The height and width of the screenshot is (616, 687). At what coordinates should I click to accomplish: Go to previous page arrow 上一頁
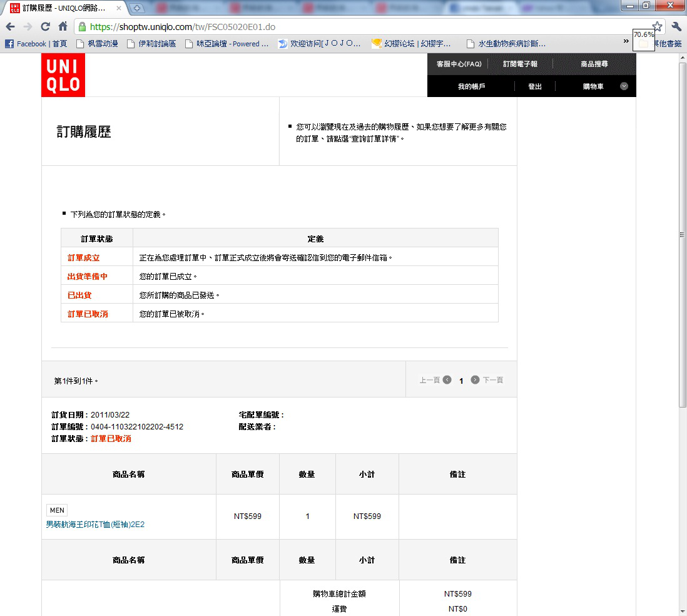click(x=447, y=380)
